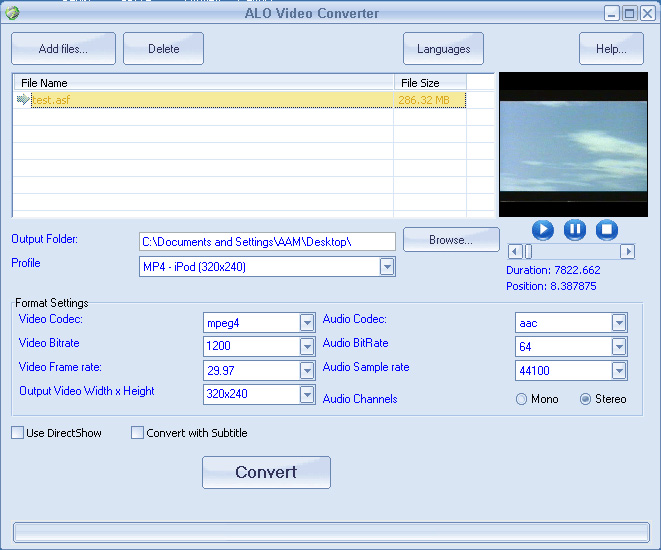The width and height of the screenshot is (661, 550).
Task: Toggle Convert with Subtitle checkbox
Action: 138,433
